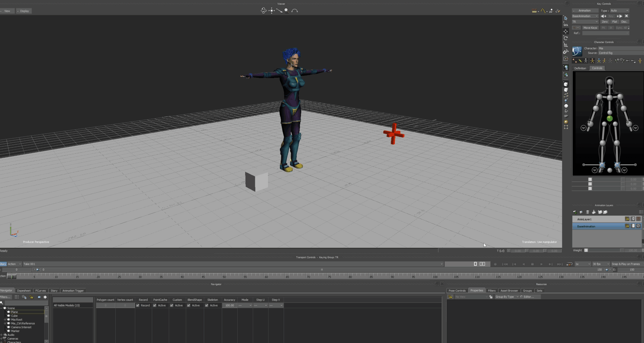Image resolution: width=644 pixels, height=343 pixels.
Task: Mute the BaseAnimation layer
Action: (639, 226)
